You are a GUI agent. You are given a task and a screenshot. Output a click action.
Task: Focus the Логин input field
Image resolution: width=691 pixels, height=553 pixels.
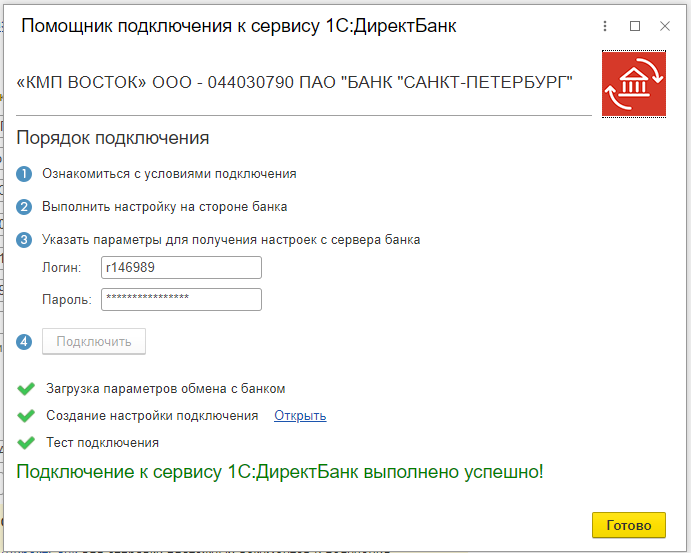click(x=181, y=267)
